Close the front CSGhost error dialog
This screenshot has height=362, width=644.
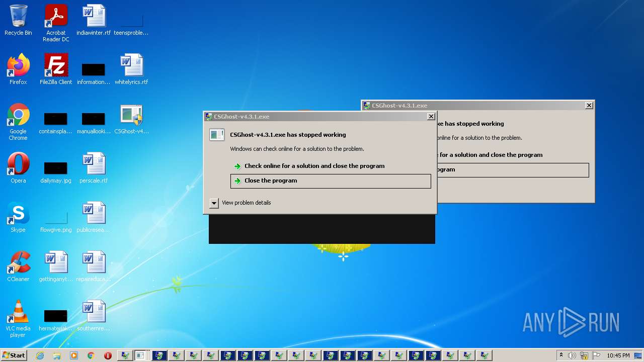pos(431,117)
